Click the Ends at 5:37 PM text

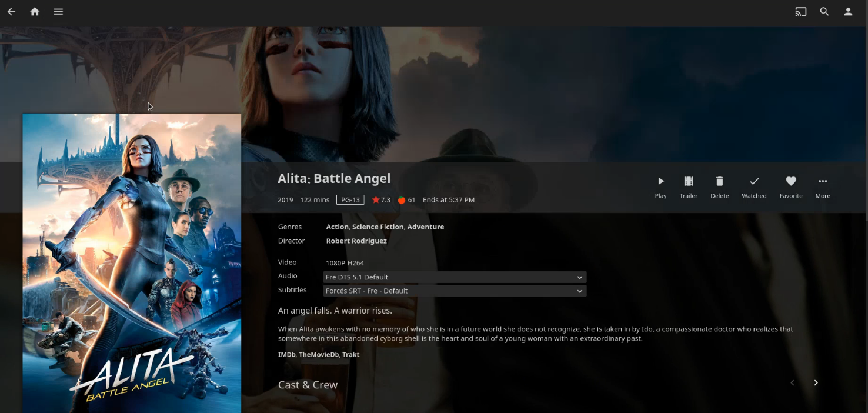[x=449, y=200]
